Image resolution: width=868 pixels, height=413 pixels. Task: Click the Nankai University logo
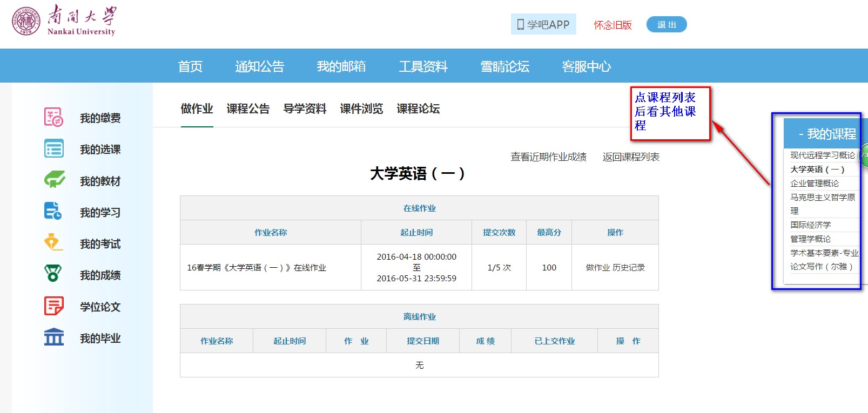click(64, 21)
